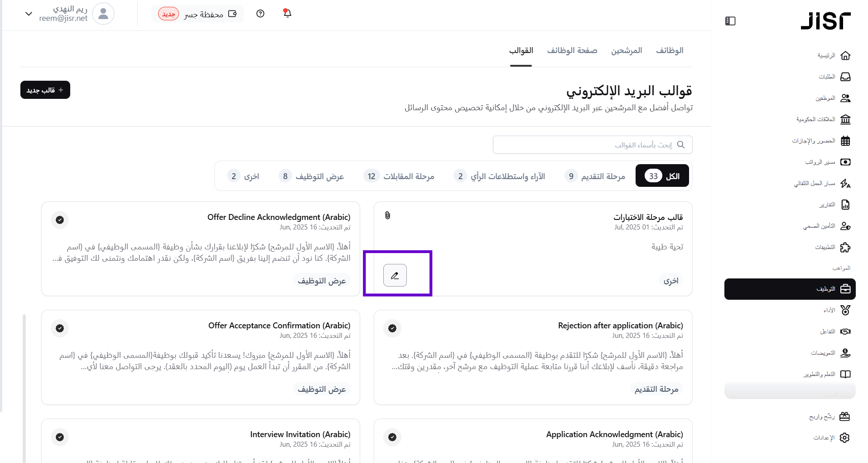The height and width of the screenshot is (463, 868).
Task: Toggle the checkmark on Rejection after application card
Action: pos(392,328)
